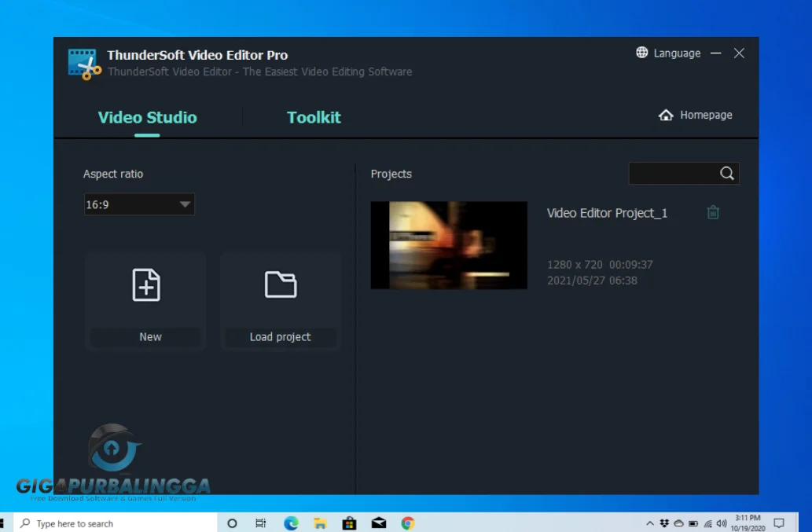Click the OneDrive cloud tray icon
Viewport: 812px width, 532px height.
coord(678,523)
